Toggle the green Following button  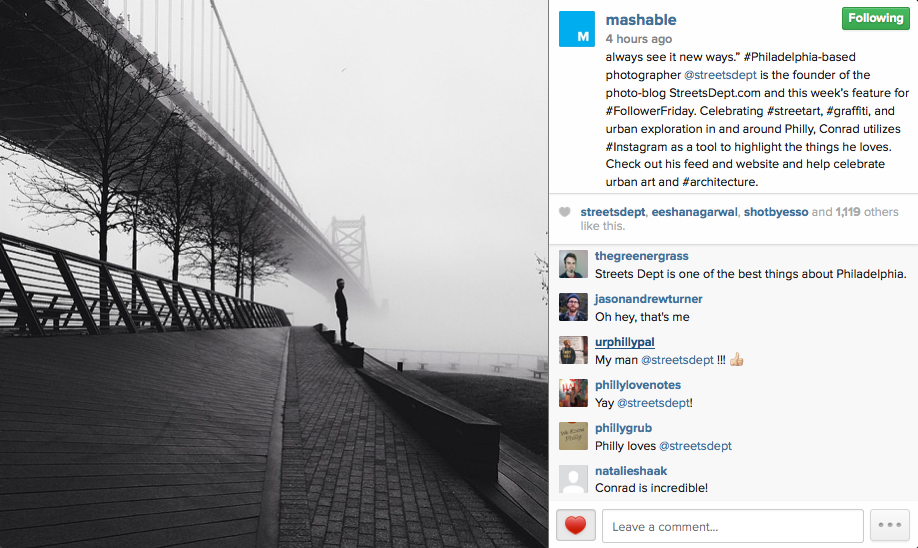click(x=875, y=18)
